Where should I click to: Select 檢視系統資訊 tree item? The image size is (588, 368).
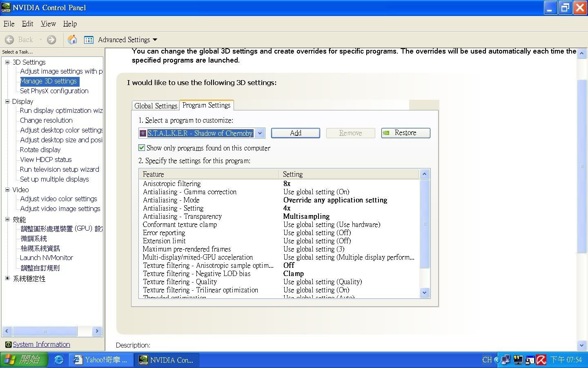(40, 248)
